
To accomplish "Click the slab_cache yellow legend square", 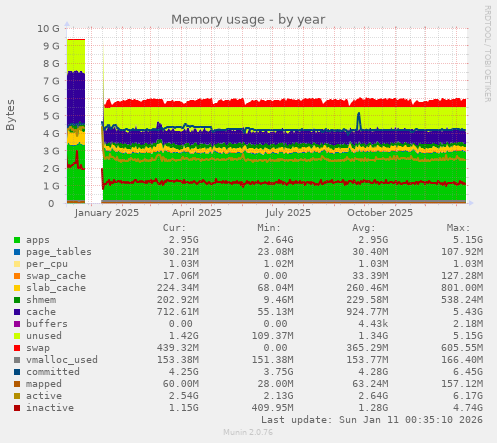I will [17, 288].
